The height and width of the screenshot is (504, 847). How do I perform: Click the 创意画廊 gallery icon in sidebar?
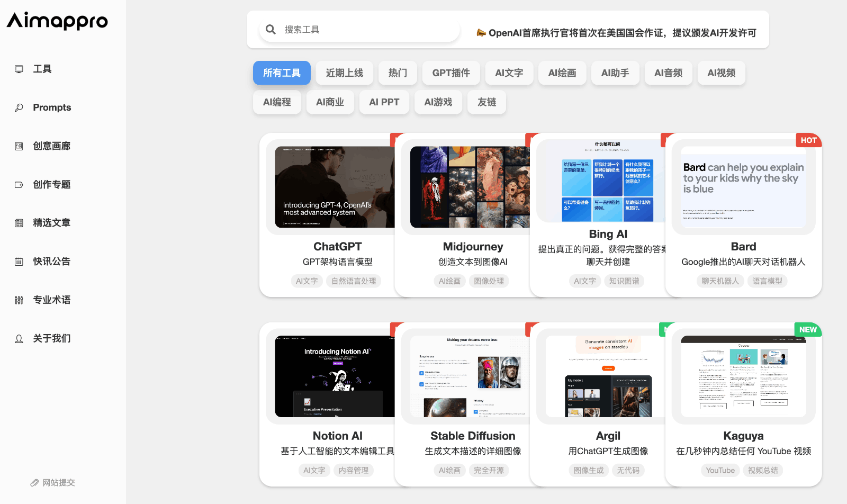coord(19,146)
